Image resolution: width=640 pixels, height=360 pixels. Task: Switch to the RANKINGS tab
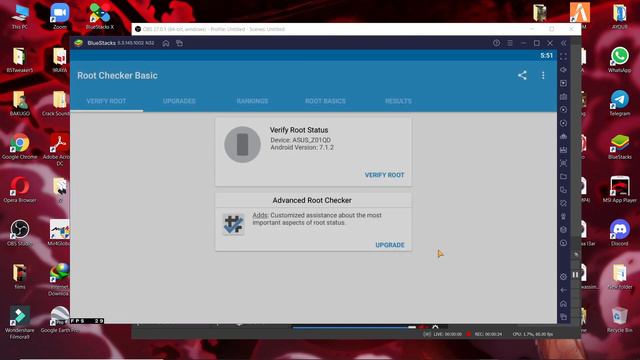click(252, 101)
